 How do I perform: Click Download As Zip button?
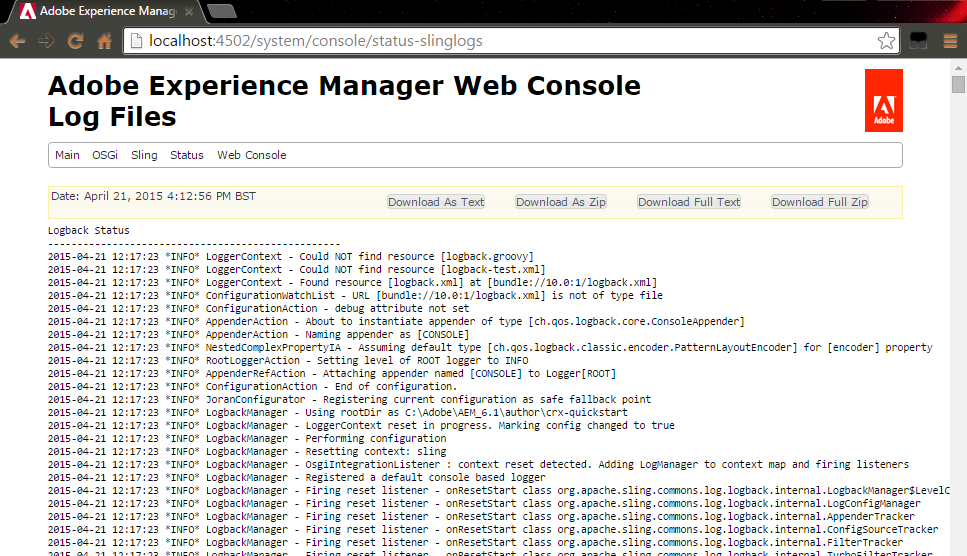pyautogui.click(x=561, y=202)
